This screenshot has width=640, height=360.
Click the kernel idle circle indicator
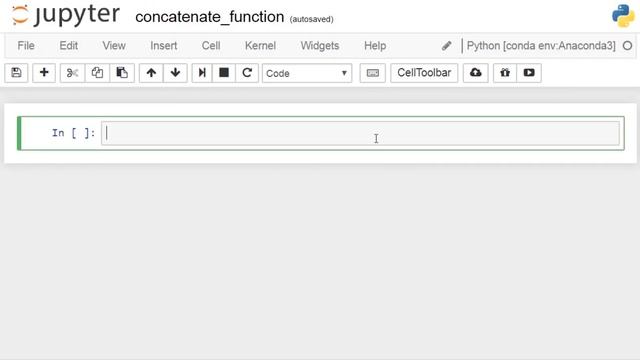point(627,46)
